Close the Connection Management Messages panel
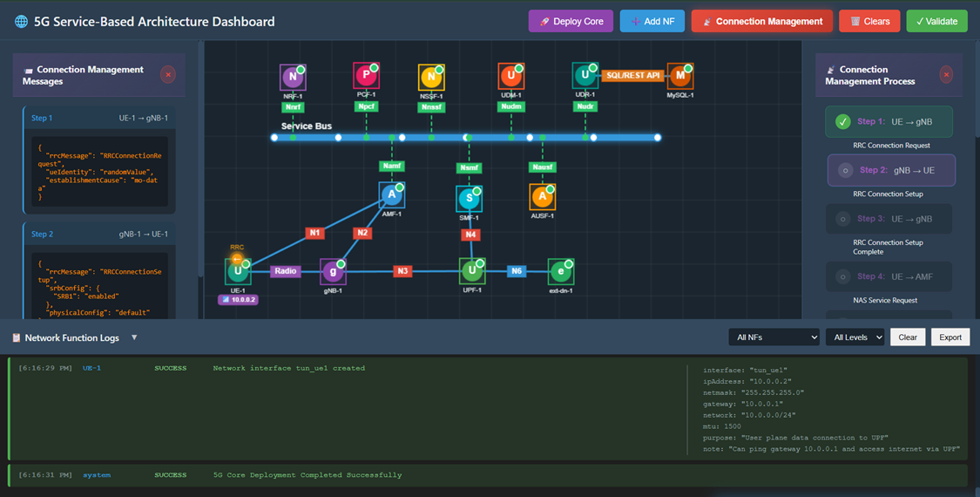 [x=168, y=75]
